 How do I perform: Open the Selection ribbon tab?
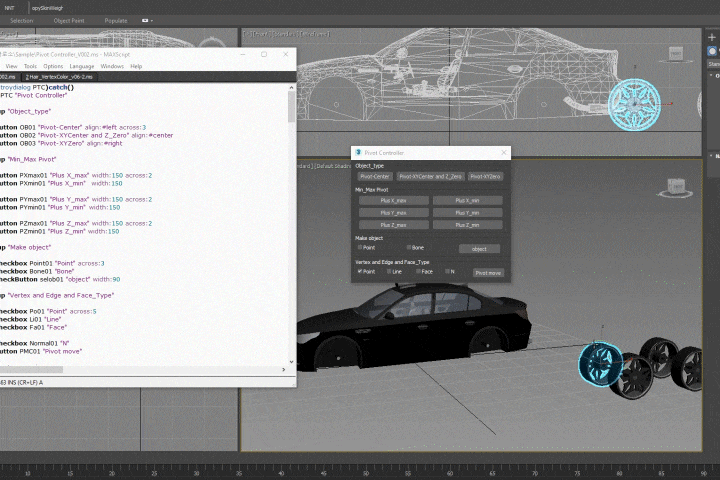21,21
